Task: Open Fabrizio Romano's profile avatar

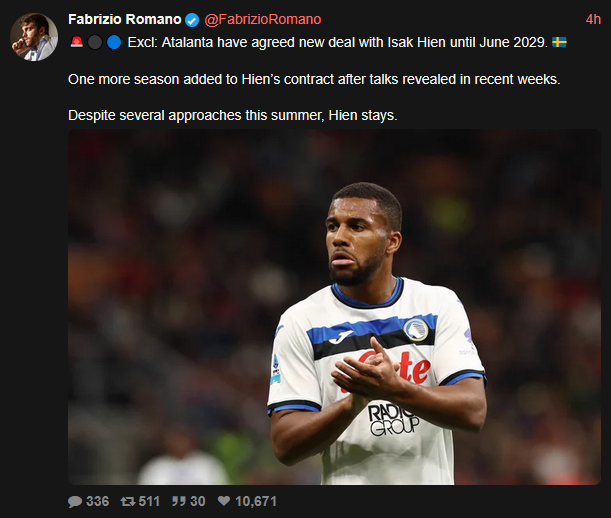Action: click(34, 37)
